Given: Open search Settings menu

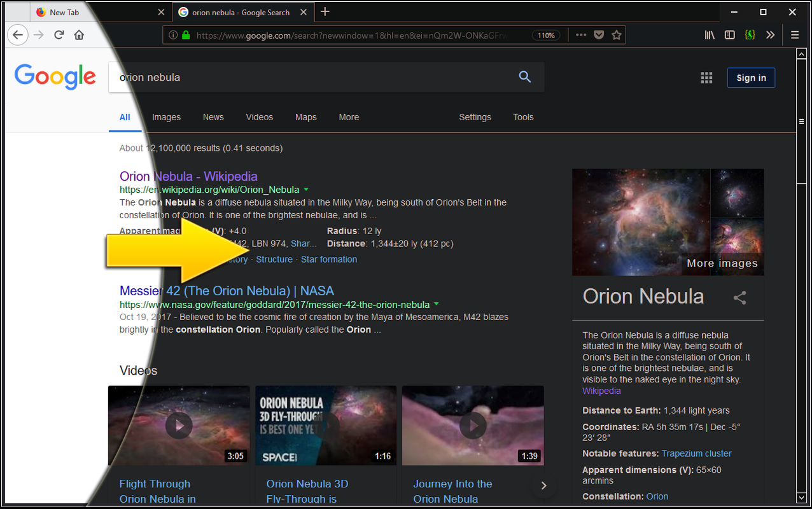Looking at the screenshot, I should pyautogui.click(x=475, y=117).
